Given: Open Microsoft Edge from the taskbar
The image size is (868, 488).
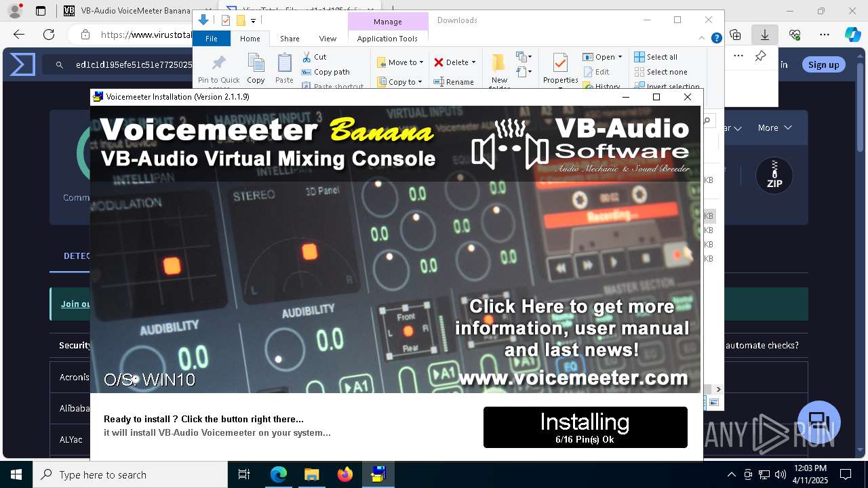Looking at the screenshot, I should click(x=279, y=474).
